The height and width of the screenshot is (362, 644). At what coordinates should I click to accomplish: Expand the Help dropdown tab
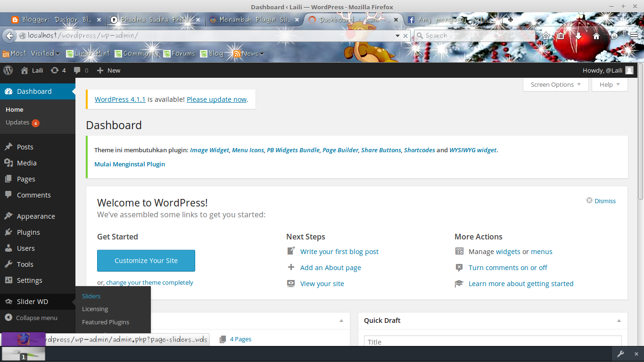point(610,85)
